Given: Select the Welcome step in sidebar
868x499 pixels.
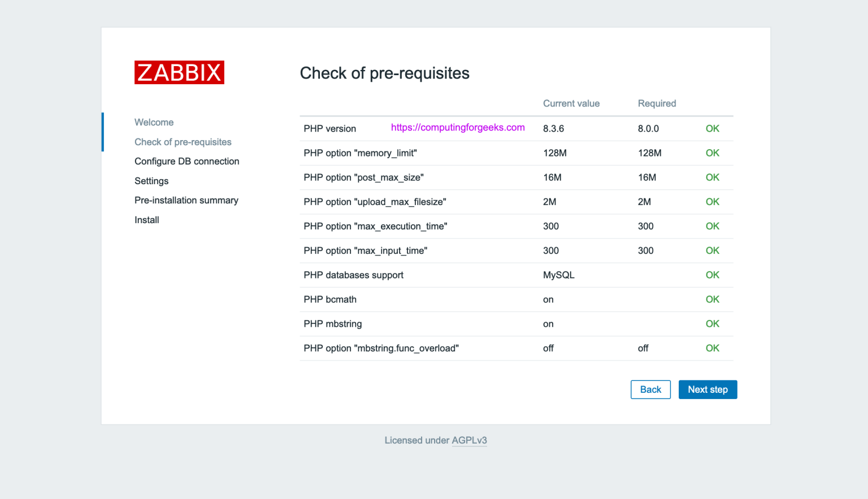Looking at the screenshot, I should 154,122.
